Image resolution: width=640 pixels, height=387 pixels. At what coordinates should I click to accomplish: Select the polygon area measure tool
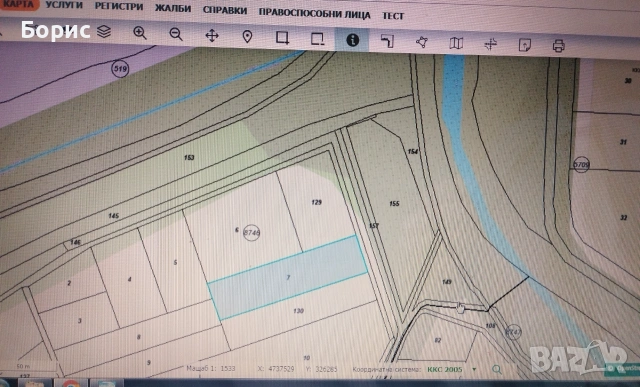422,42
